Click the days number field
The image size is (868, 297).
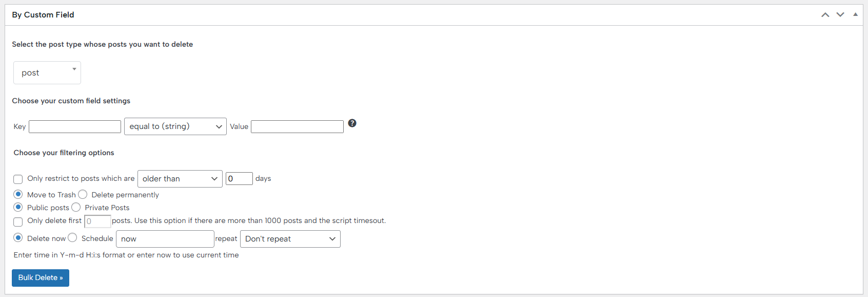tap(239, 179)
